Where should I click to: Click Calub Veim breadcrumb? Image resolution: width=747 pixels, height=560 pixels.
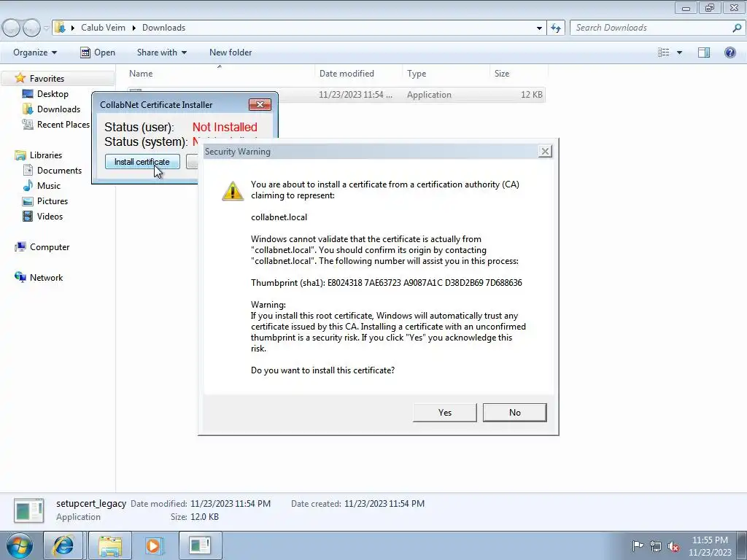(103, 28)
